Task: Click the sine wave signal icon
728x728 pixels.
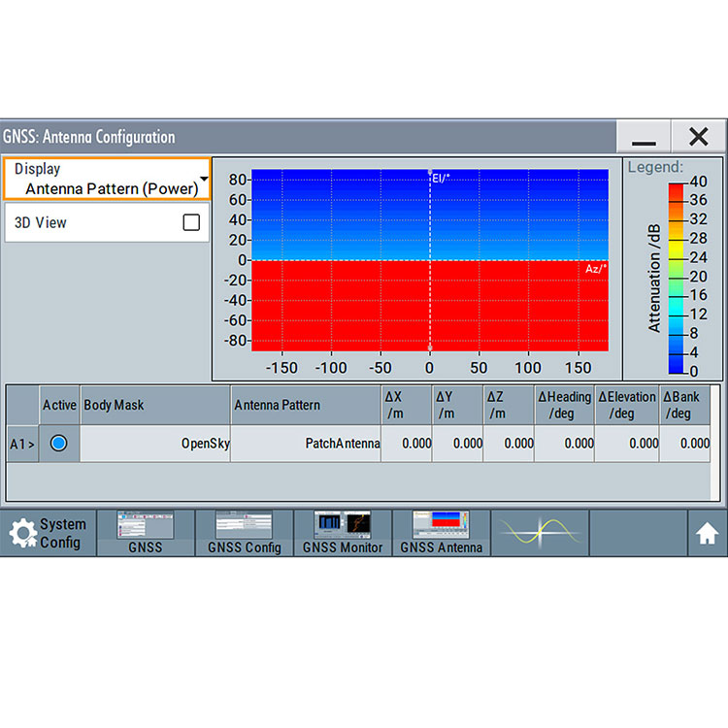Action: tap(540, 531)
